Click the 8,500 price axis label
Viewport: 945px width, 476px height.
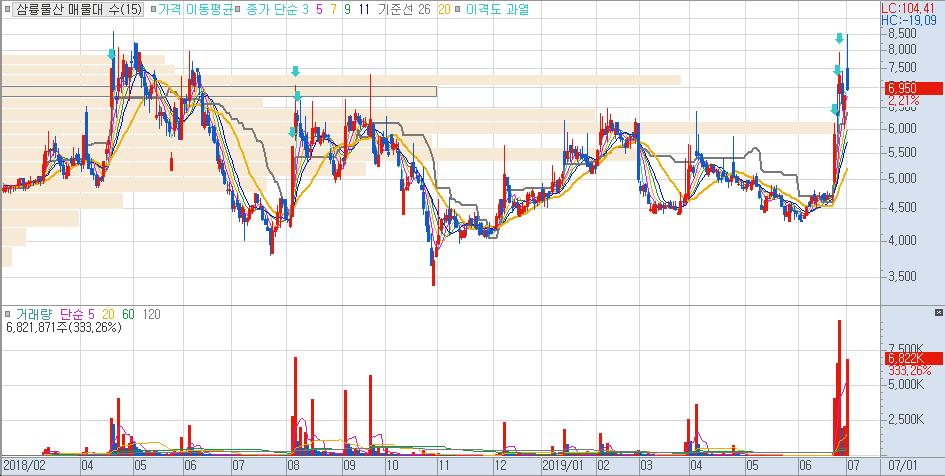[901, 34]
